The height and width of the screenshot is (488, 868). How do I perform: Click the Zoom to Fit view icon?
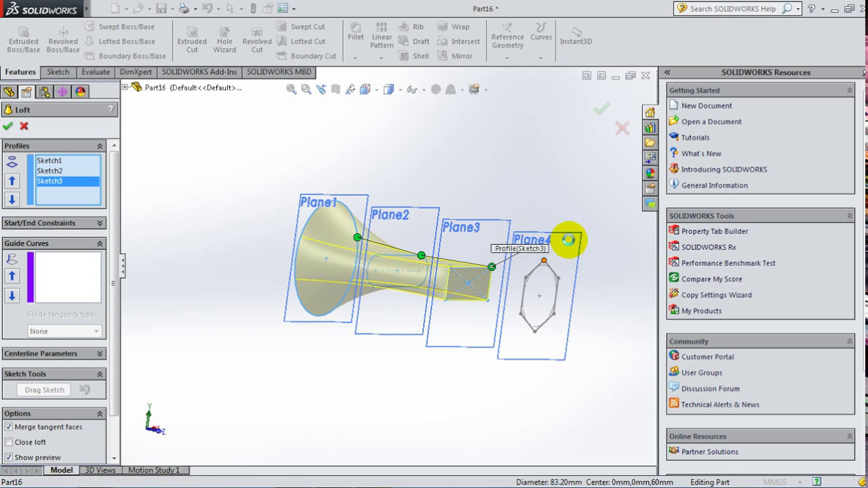tap(291, 89)
